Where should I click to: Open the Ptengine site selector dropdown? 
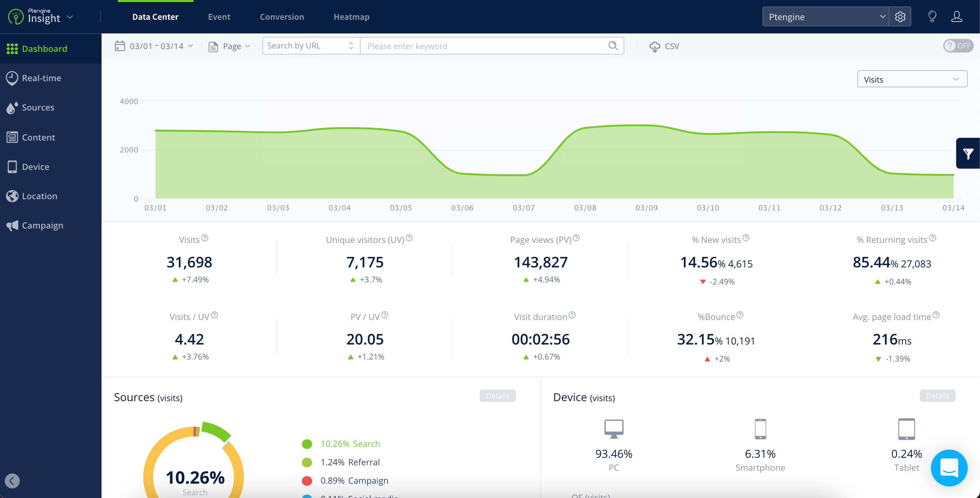[x=825, y=17]
